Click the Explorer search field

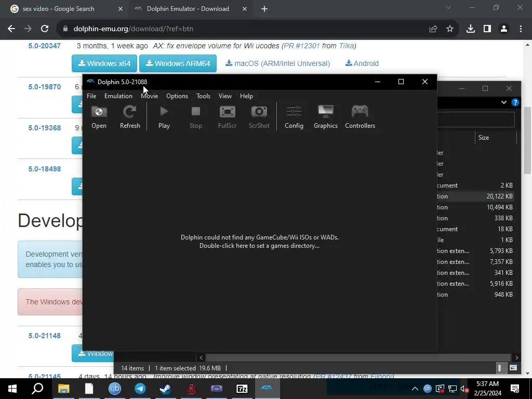point(476,119)
